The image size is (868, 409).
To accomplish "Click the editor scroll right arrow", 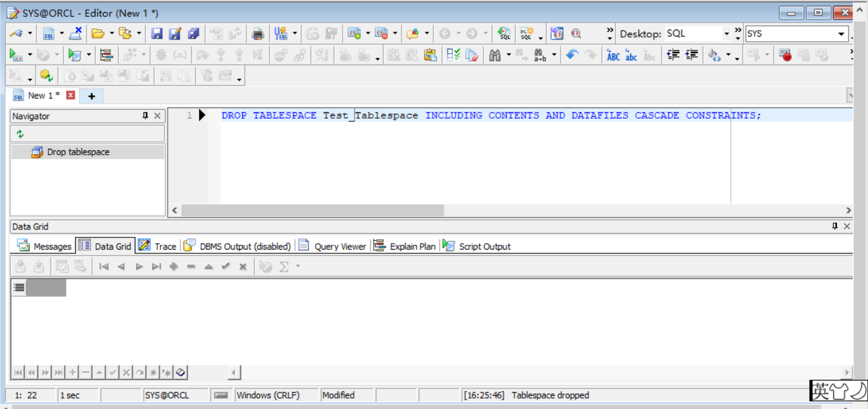I will (848, 210).
